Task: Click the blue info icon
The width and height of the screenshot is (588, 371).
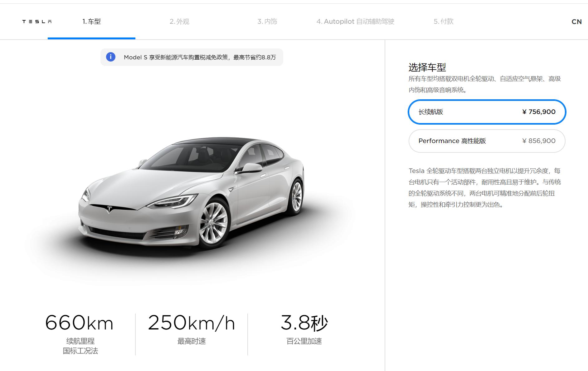Action: coord(111,57)
